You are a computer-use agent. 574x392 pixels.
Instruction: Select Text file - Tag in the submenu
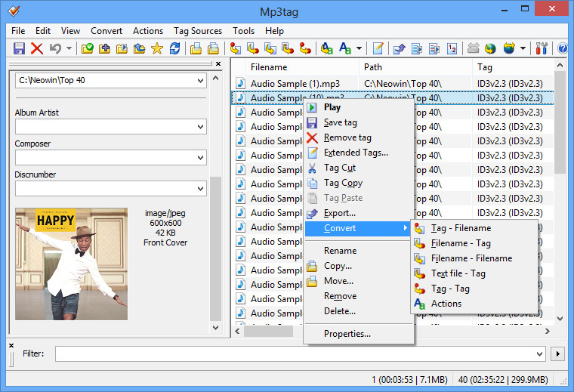pos(474,273)
